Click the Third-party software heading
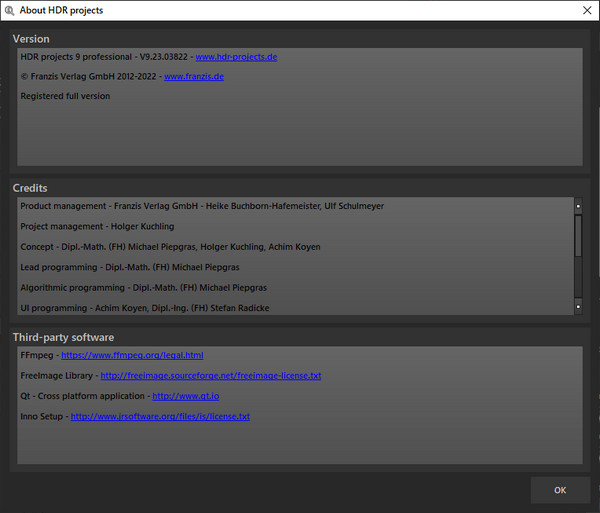 point(64,337)
